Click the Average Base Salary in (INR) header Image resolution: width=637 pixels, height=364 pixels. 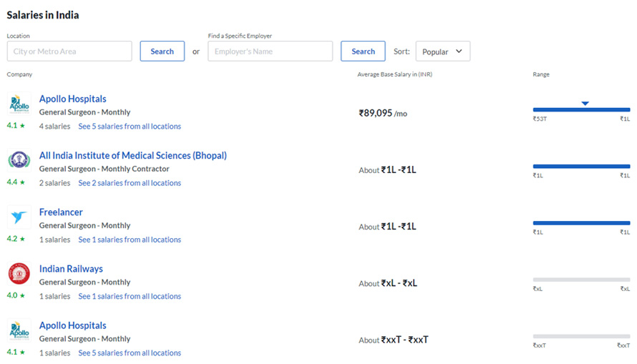pyautogui.click(x=394, y=74)
